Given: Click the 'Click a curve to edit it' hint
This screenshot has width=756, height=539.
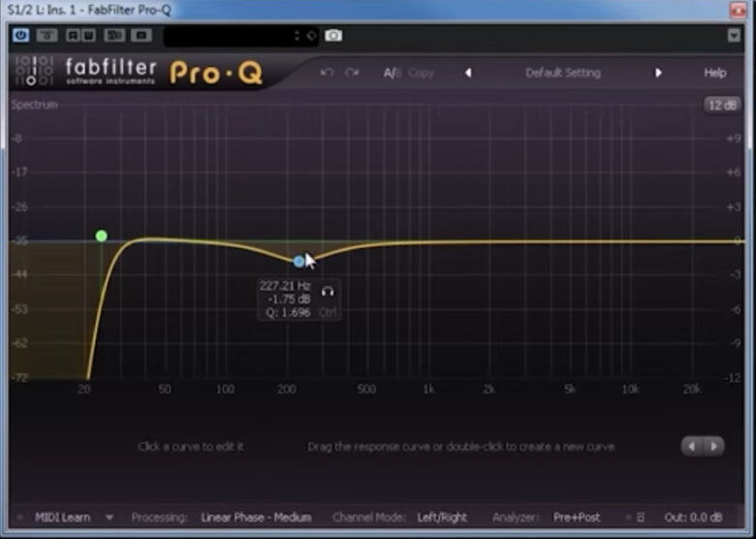Looking at the screenshot, I should (x=190, y=447).
